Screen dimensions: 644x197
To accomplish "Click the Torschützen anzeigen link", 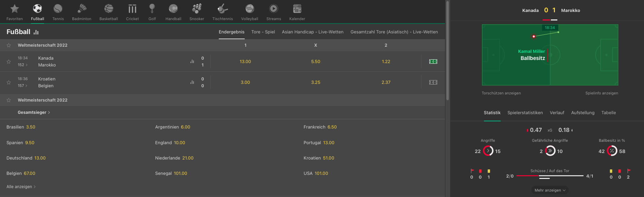I will [x=501, y=93].
